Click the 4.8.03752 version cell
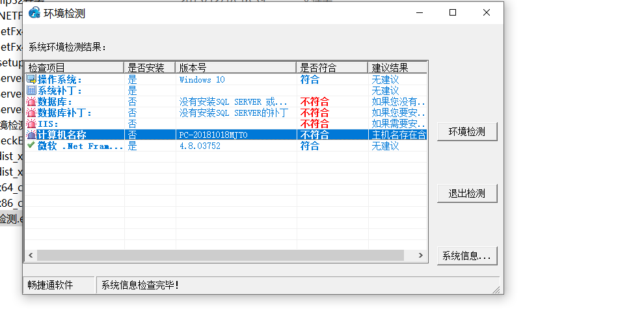 (200, 146)
